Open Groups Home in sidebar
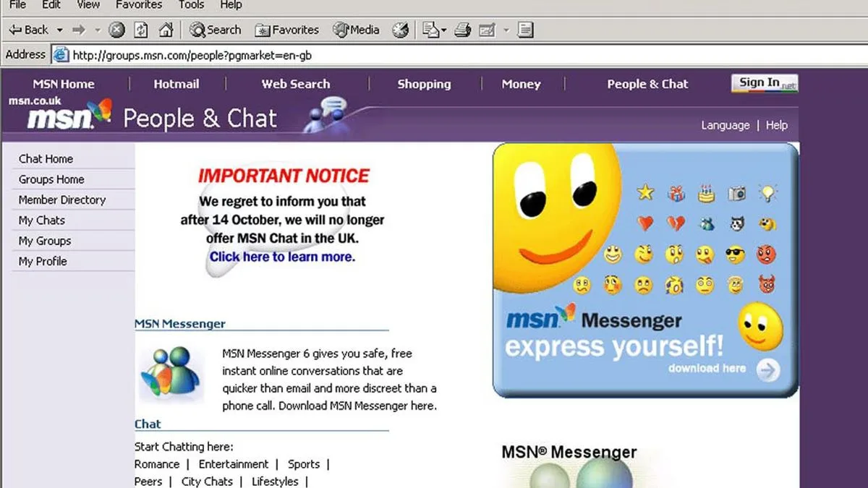 (x=51, y=179)
